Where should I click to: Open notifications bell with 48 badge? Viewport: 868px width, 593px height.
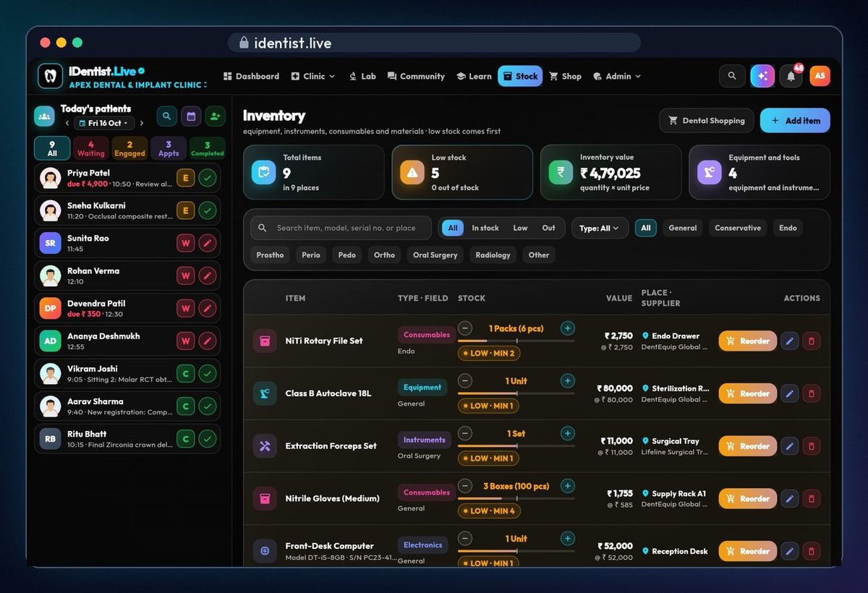coord(791,76)
